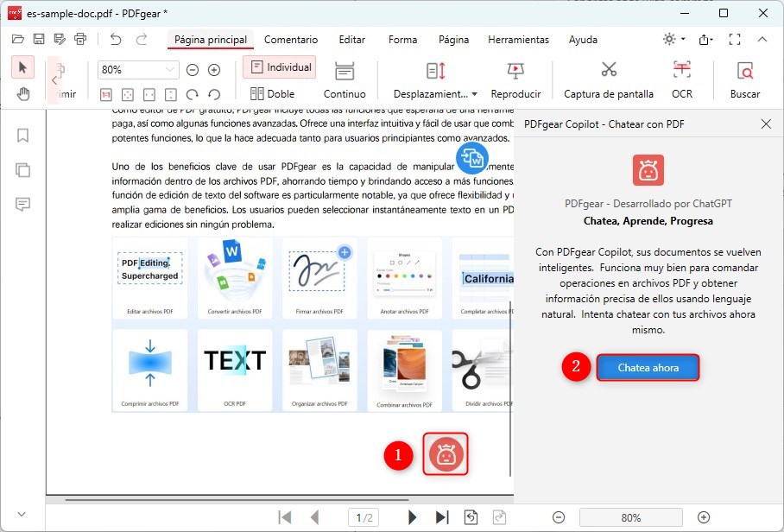Zoom in using the status bar plus

(703, 517)
